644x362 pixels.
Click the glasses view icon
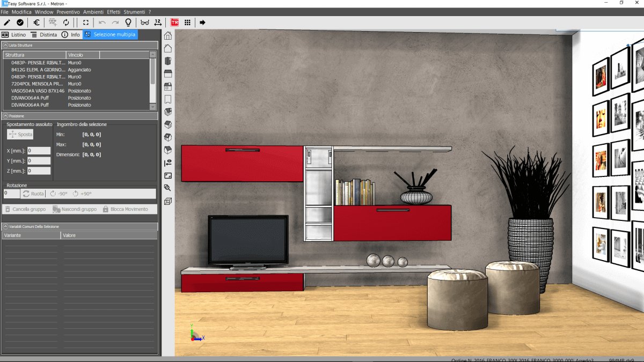[144, 23]
